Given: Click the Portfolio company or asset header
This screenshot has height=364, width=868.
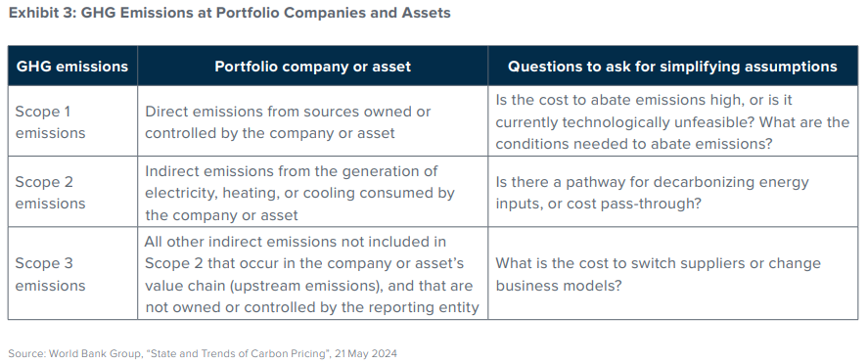Looking at the screenshot, I should pos(313,67).
